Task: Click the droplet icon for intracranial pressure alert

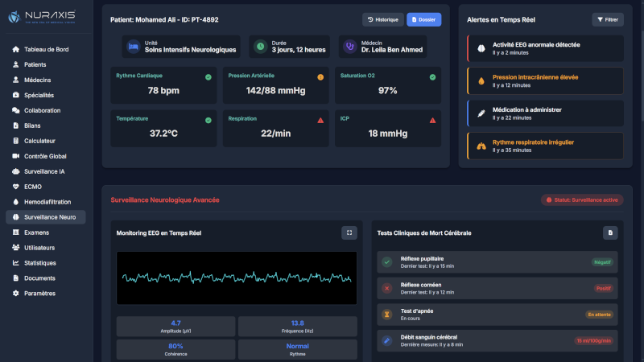Action: (481, 80)
